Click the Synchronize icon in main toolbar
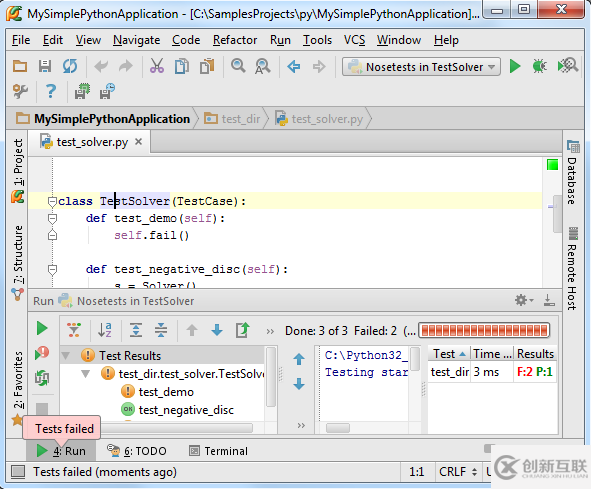Screen dimensions: 591x489 coord(70,66)
